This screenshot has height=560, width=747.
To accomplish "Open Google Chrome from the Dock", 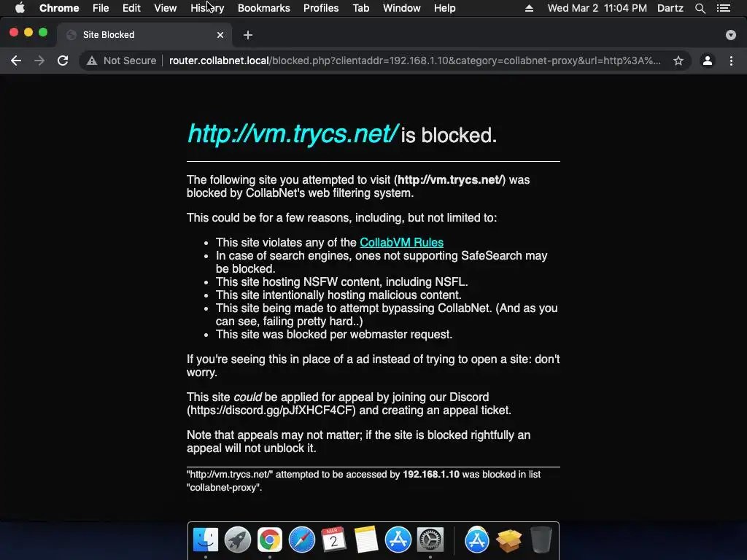I will (x=270, y=540).
